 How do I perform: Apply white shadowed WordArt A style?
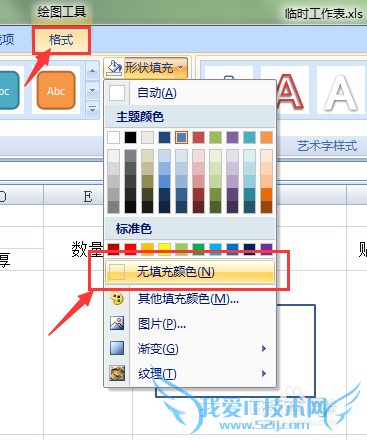click(x=341, y=91)
